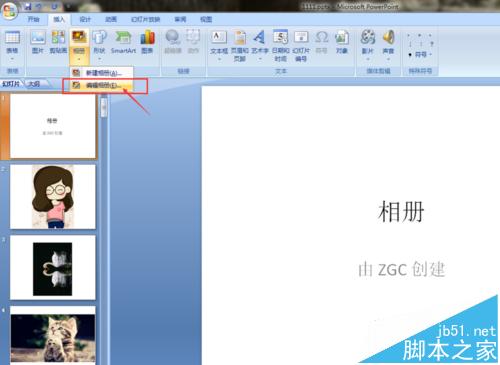Customize quick access toolbar dropdown arrow
The width and height of the screenshot is (500, 365).
click(x=68, y=6)
